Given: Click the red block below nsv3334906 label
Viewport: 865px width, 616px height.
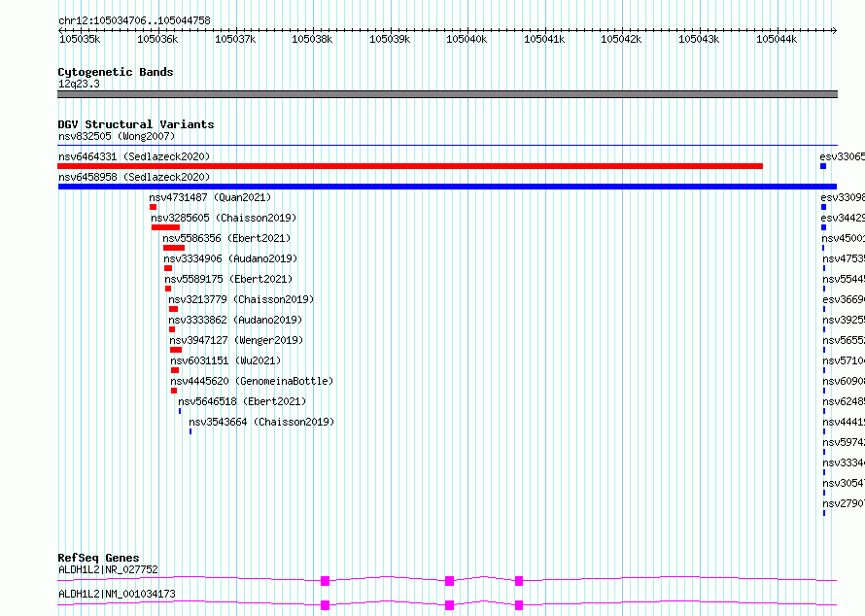Looking at the screenshot, I should pos(168,268).
